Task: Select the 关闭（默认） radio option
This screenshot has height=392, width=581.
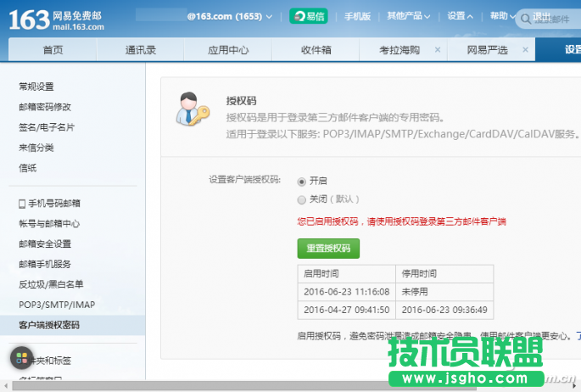Action: (x=301, y=199)
